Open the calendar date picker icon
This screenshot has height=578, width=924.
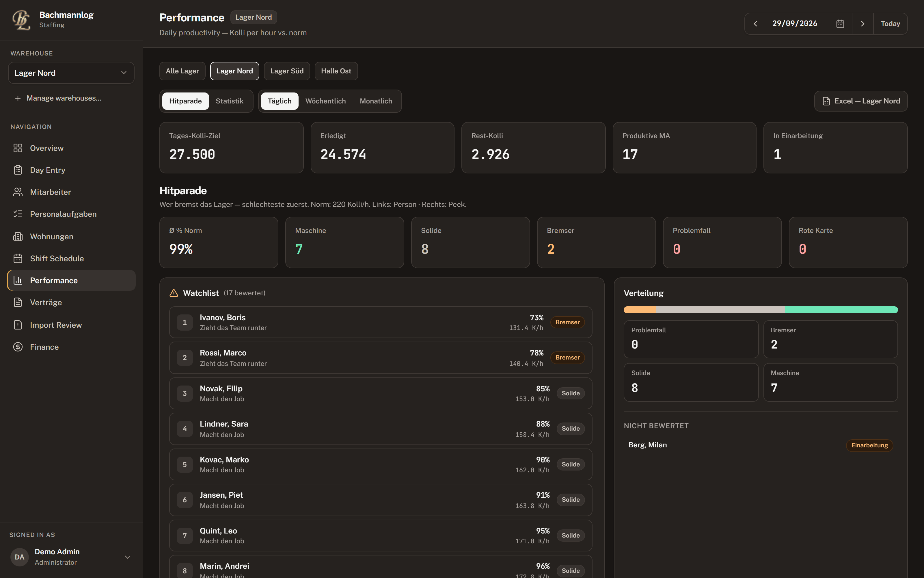[x=840, y=24]
